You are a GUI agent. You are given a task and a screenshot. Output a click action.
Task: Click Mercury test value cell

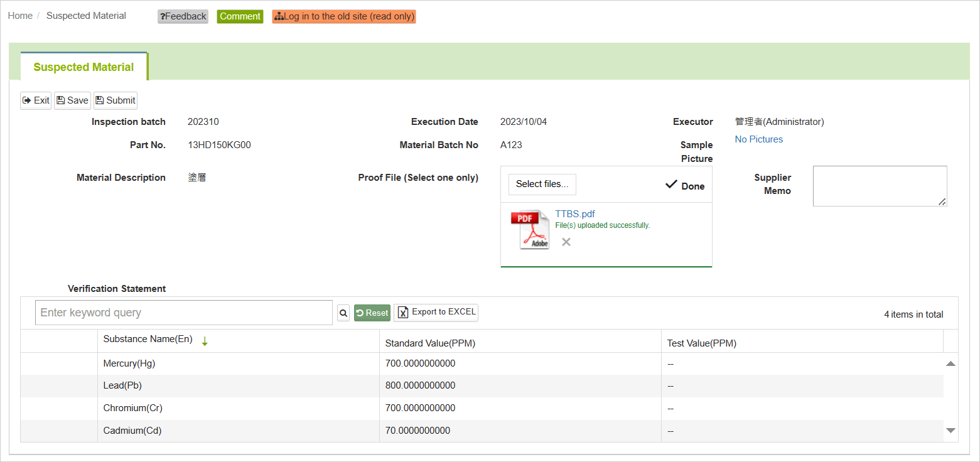pyautogui.click(x=802, y=363)
